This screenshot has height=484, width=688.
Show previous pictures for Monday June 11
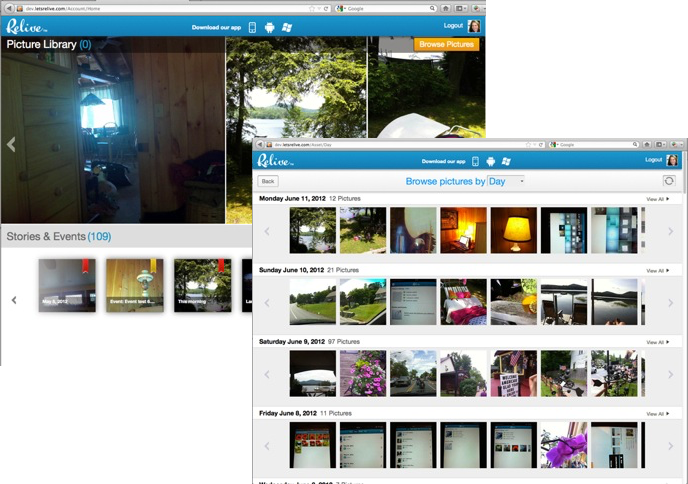(267, 231)
